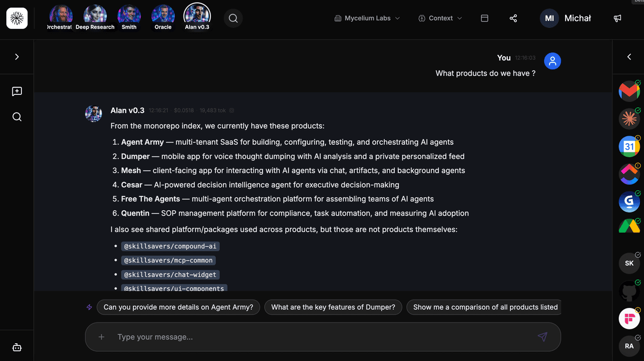This screenshot has height=361, width=644.
Task: Expand the left sidebar with the chevron
Action: coord(17,56)
